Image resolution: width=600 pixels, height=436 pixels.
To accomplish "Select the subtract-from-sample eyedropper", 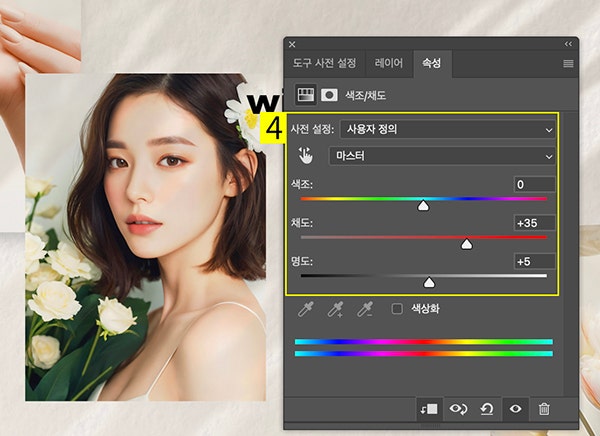I will 365,309.
